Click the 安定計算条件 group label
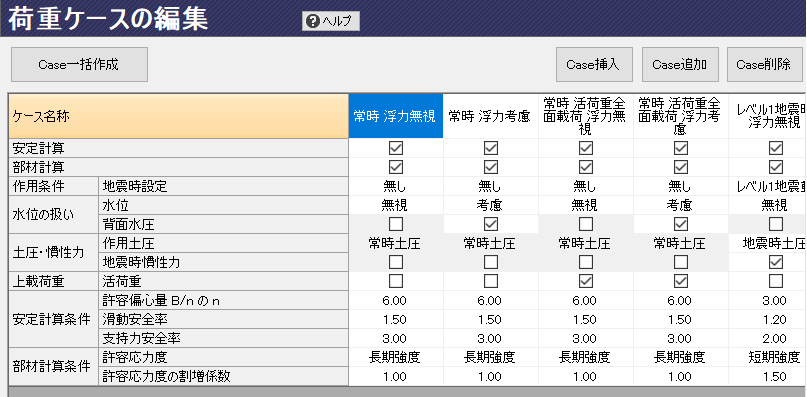The width and height of the screenshot is (807, 397). tap(54, 319)
